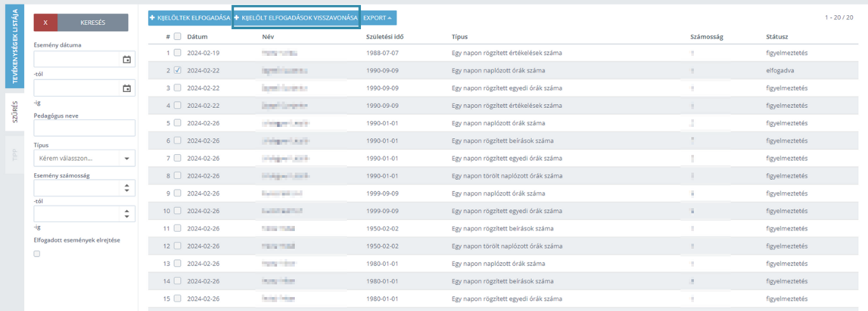The image size is (868, 311).
Task: Click into the Pedagógus neve input field
Action: (x=85, y=128)
